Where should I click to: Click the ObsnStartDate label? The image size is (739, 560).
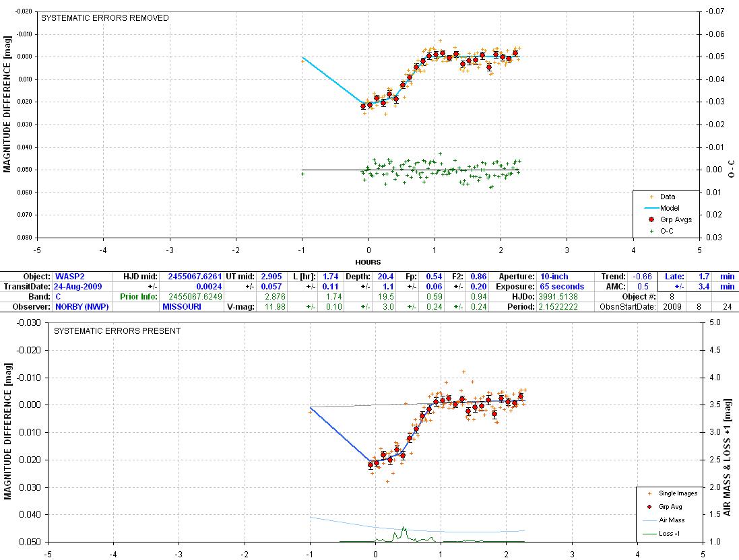(x=627, y=307)
